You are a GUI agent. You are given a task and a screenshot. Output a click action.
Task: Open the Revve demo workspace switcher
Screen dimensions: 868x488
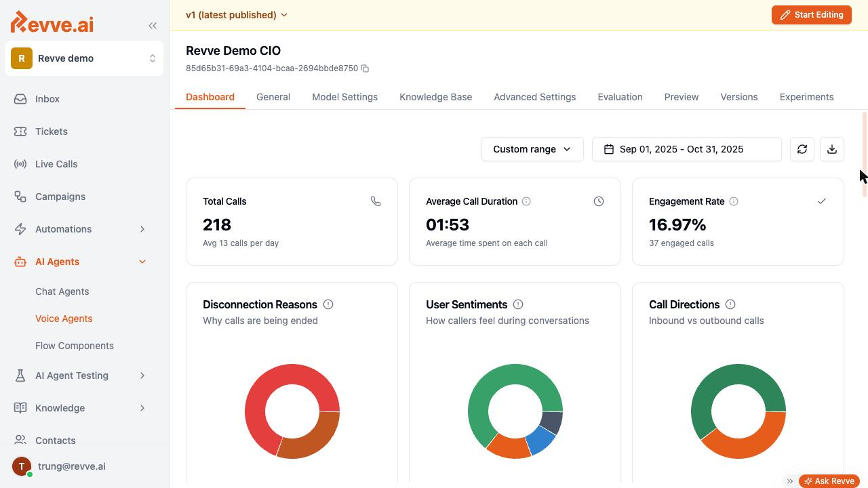pyautogui.click(x=84, y=58)
